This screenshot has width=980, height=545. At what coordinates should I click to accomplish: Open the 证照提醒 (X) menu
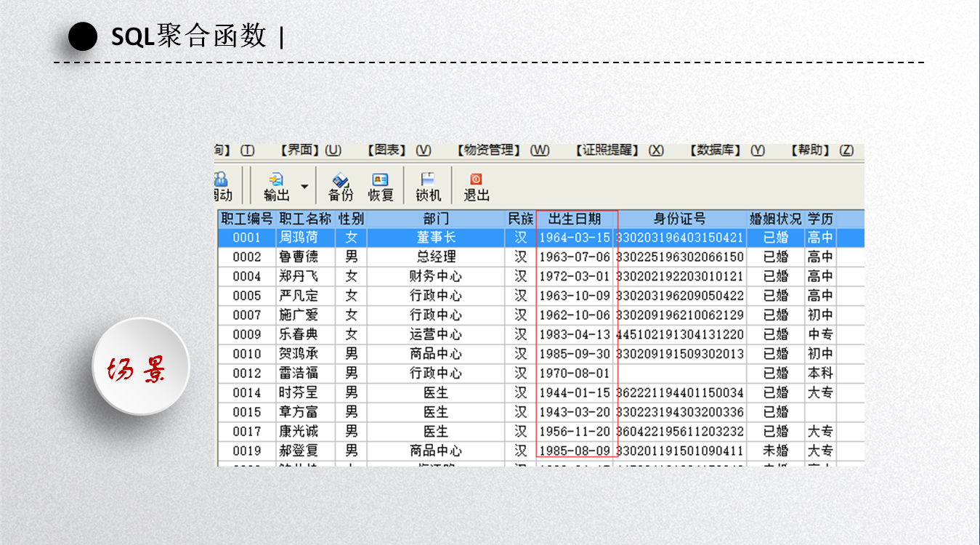click(619, 150)
